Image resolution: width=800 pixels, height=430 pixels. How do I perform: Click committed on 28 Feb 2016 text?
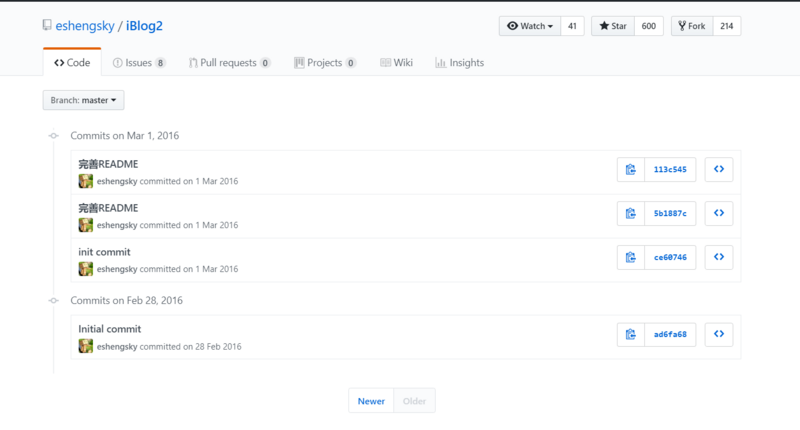(190, 346)
